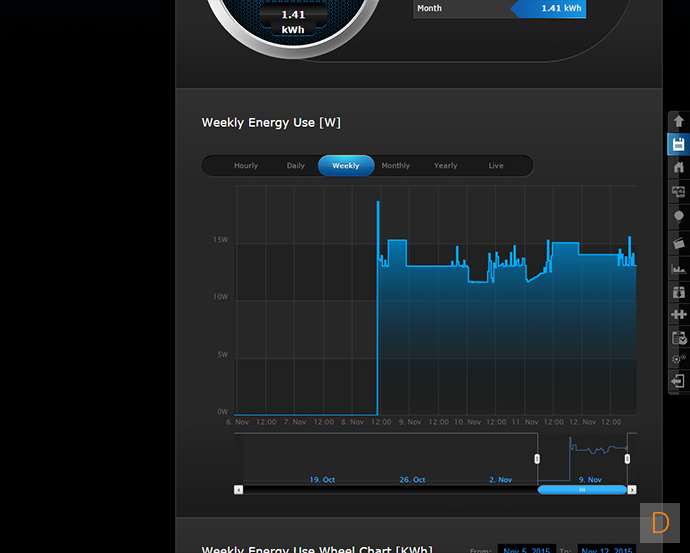Viewport: 690px width, 553px height.
Task: Switch to the Hourly tab
Action: click(x=246, y=166)
